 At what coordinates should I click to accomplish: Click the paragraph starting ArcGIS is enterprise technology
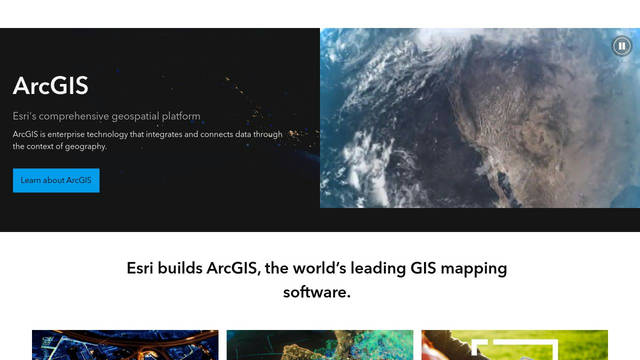pos(147,140)
